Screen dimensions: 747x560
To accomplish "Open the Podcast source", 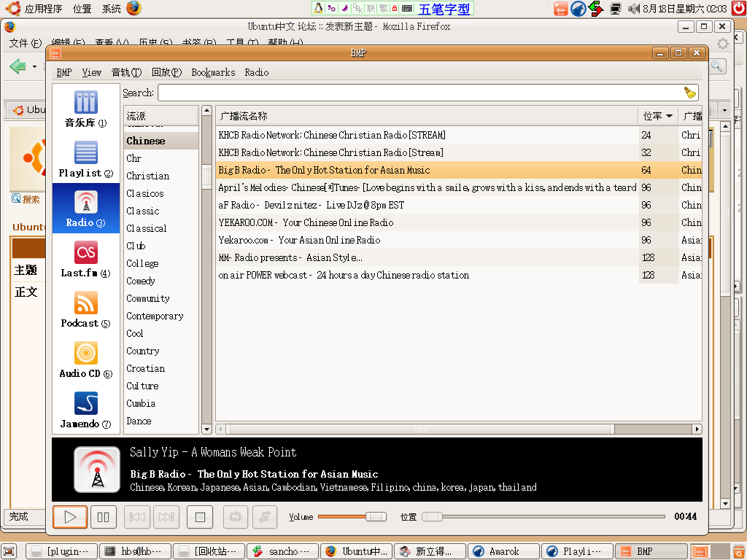I will click(x=86, y=309).
